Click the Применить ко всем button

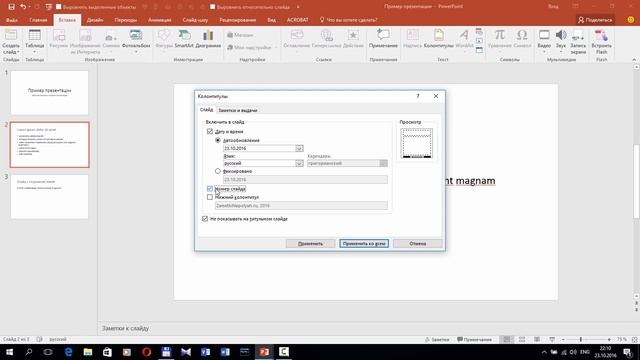point(364,243)
